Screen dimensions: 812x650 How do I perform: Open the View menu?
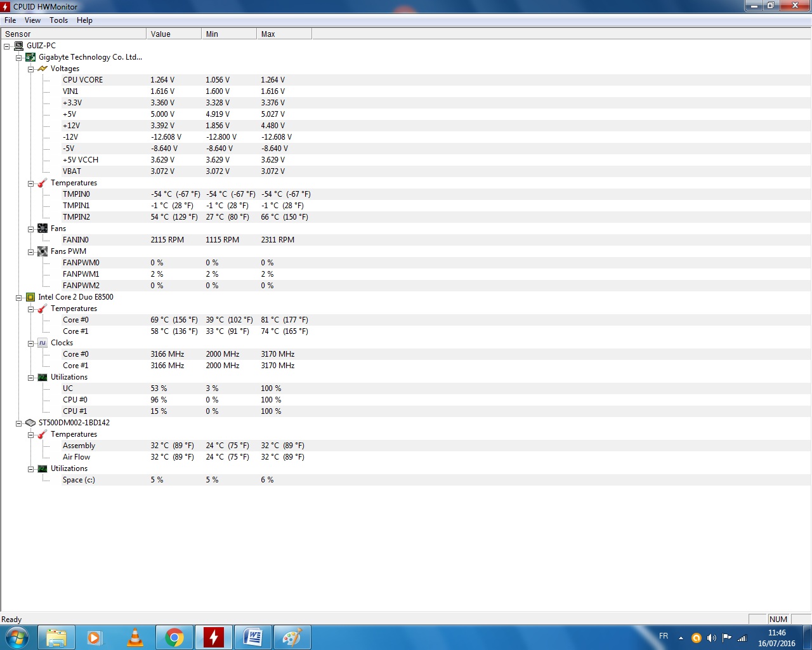click(32, 20)
